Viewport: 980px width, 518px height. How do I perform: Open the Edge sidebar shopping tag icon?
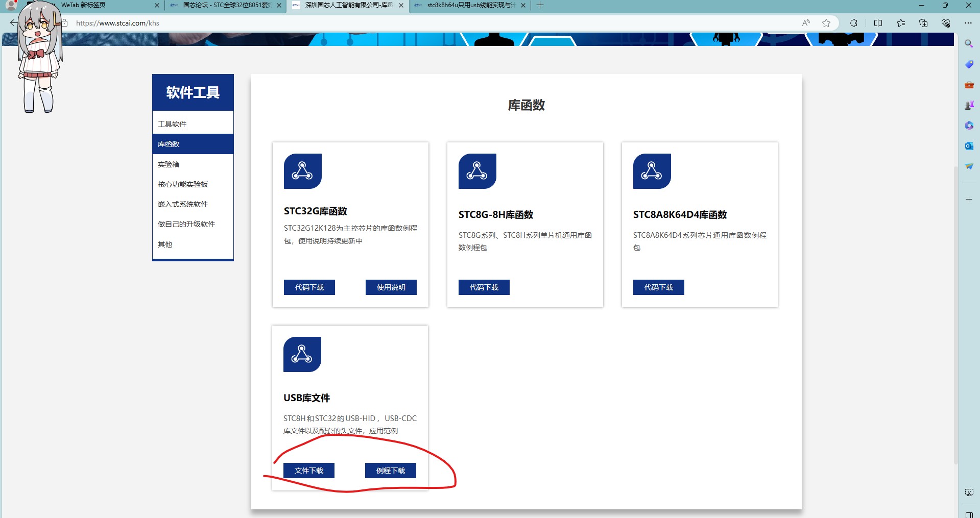point(969,64)
